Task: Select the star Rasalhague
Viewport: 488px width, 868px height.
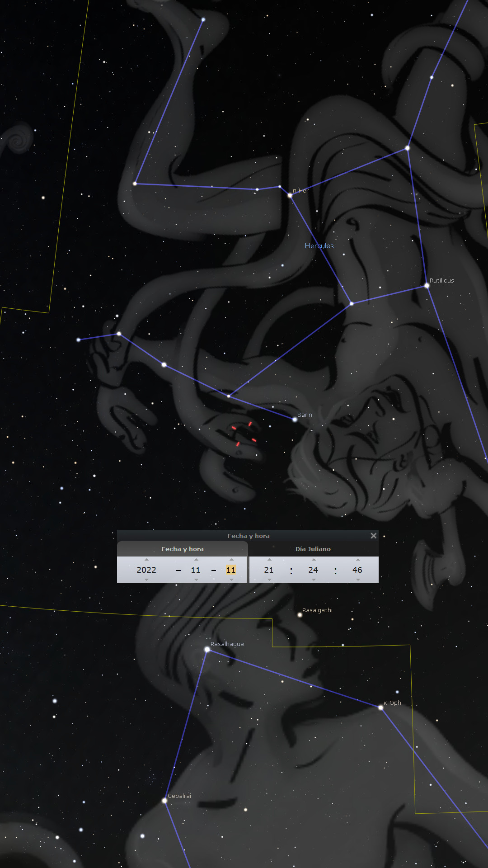Action: click(207, 650)
